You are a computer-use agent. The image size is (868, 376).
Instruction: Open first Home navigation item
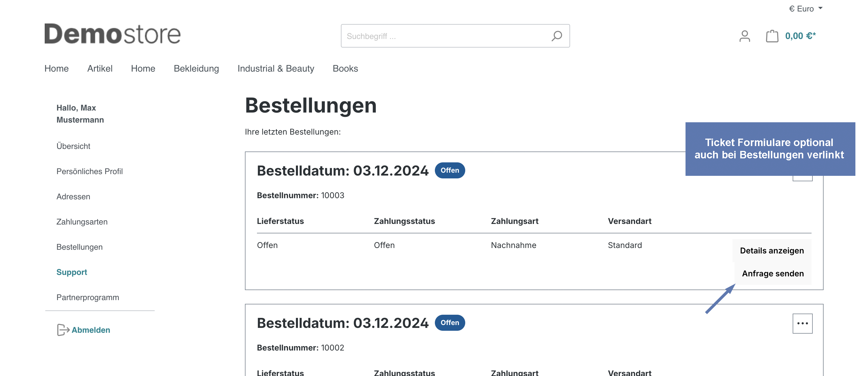tap(56, 68)
